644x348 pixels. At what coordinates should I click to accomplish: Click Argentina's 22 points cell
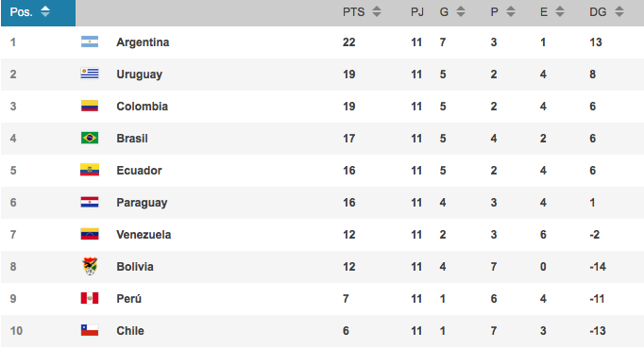pyautogui.click(x=349, y=42)
